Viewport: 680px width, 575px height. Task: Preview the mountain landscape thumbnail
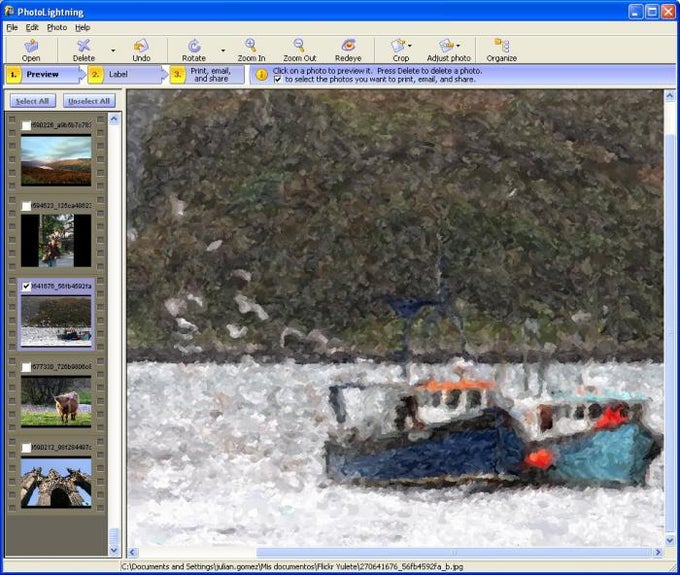56,160
